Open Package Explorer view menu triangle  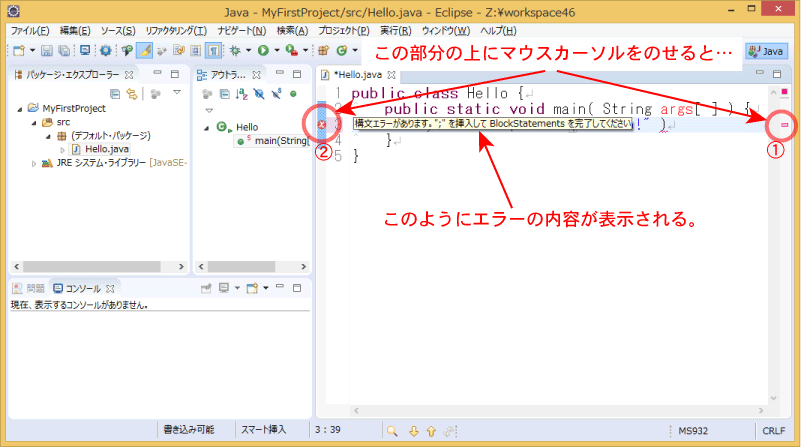177,92
